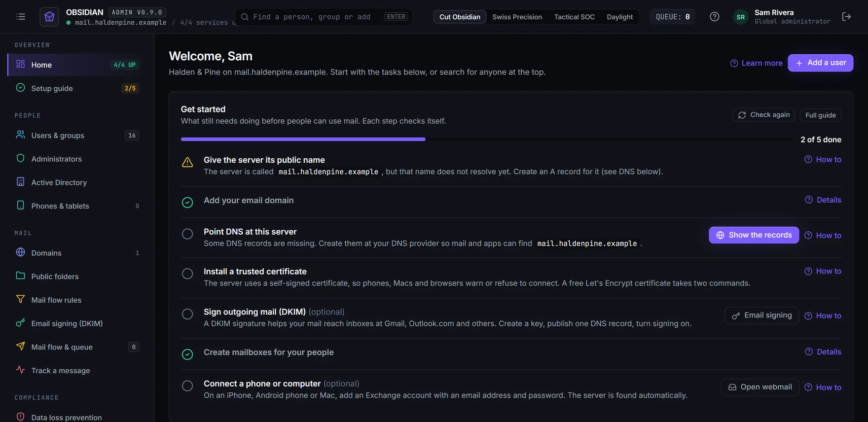The height and width of the screenshot is (422, 868).
Task: Click the Show the records button
Action: point(754,235)
